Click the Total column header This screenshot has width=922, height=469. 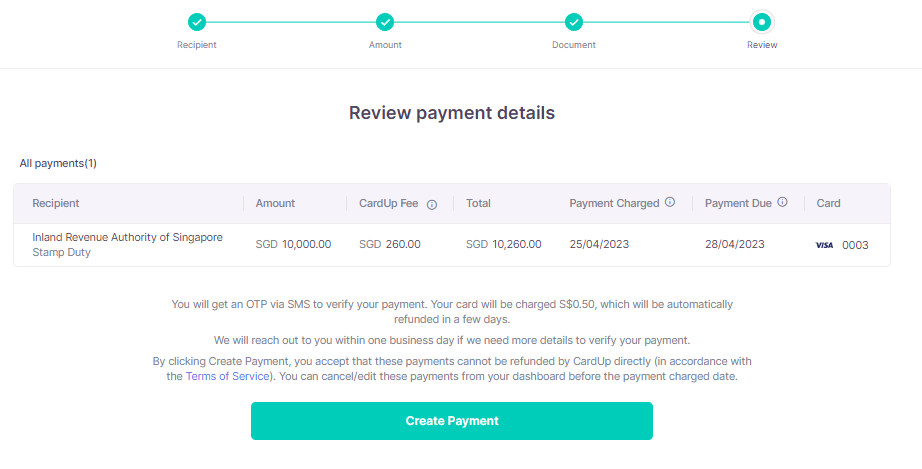point(478,203)
